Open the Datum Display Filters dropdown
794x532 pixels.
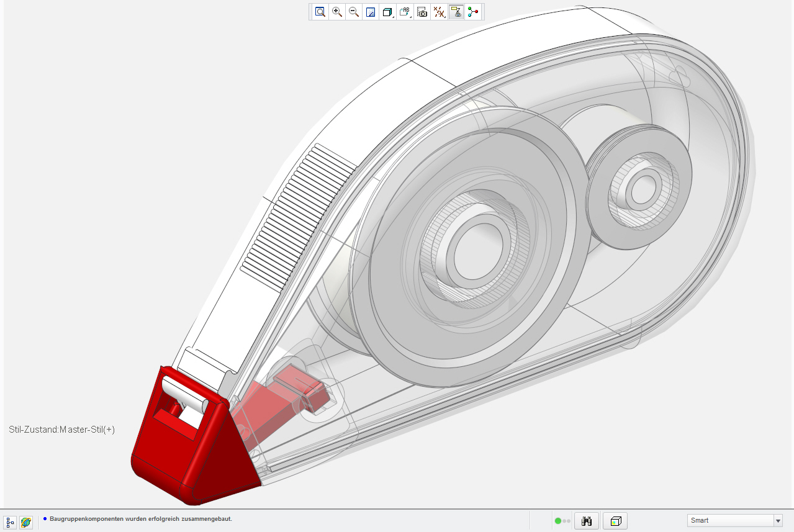pos(440,12)
